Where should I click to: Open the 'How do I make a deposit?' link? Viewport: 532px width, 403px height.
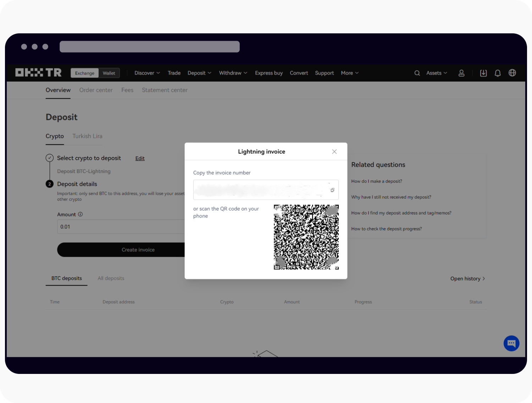[376, 181]
